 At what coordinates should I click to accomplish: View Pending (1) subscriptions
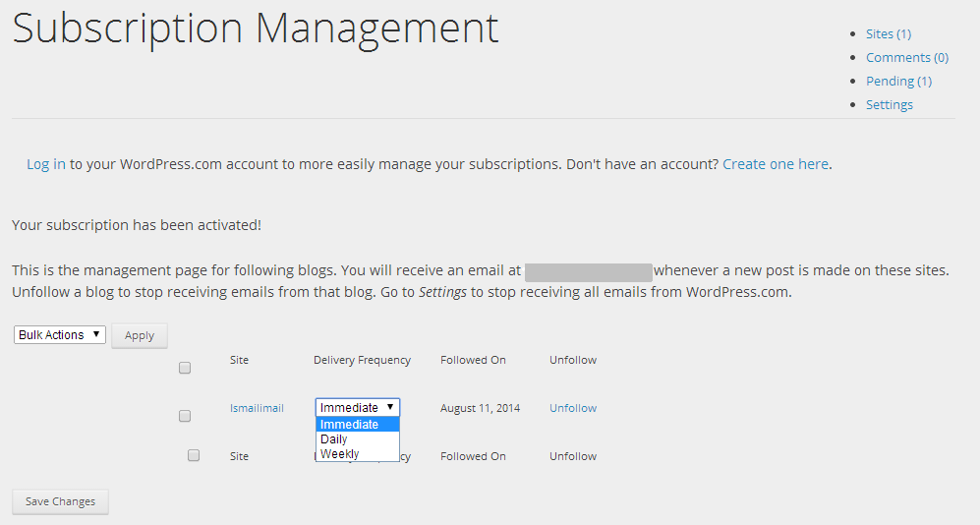tap(898, 82)
